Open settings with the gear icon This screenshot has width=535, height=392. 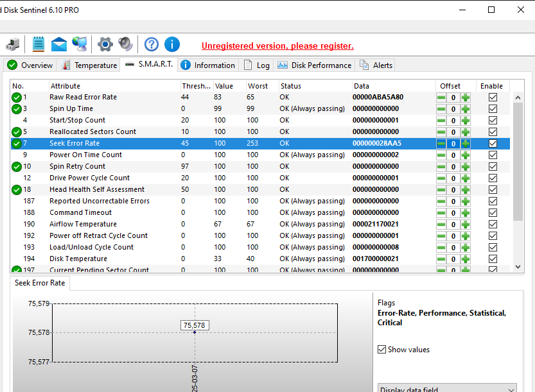click(105, 44)
